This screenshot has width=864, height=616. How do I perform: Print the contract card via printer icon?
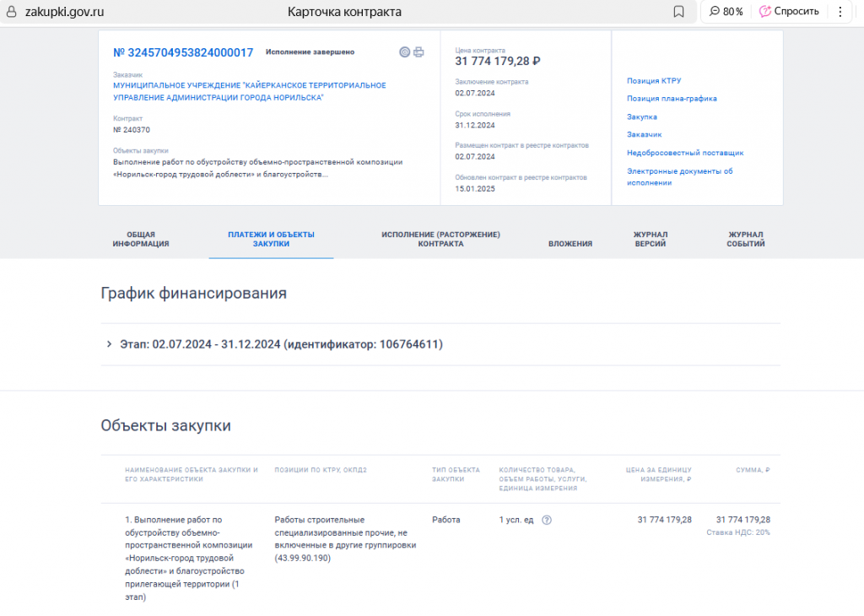(418, 52)
